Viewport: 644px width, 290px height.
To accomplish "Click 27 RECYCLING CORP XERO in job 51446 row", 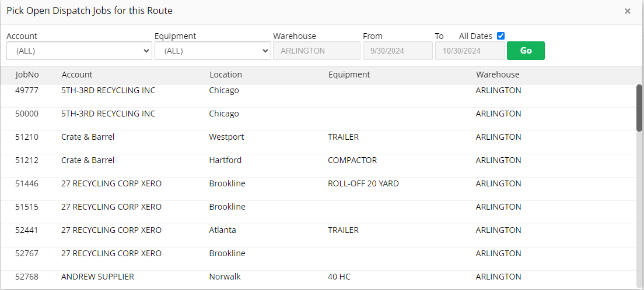I will [111, 183].
